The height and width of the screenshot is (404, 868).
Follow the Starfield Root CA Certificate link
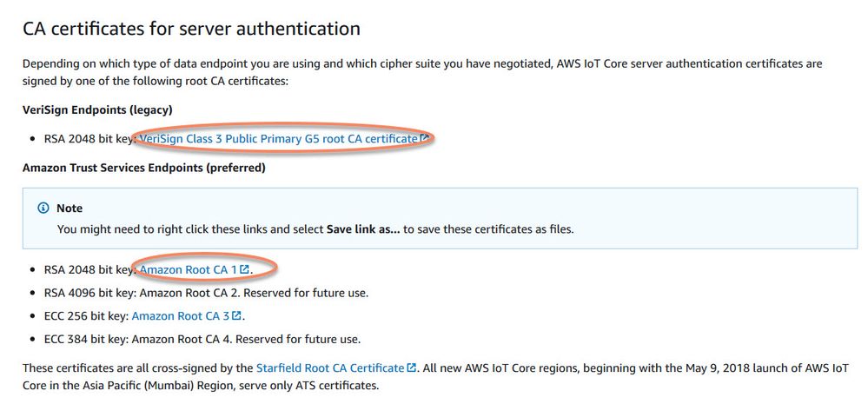tap(330, 368)
